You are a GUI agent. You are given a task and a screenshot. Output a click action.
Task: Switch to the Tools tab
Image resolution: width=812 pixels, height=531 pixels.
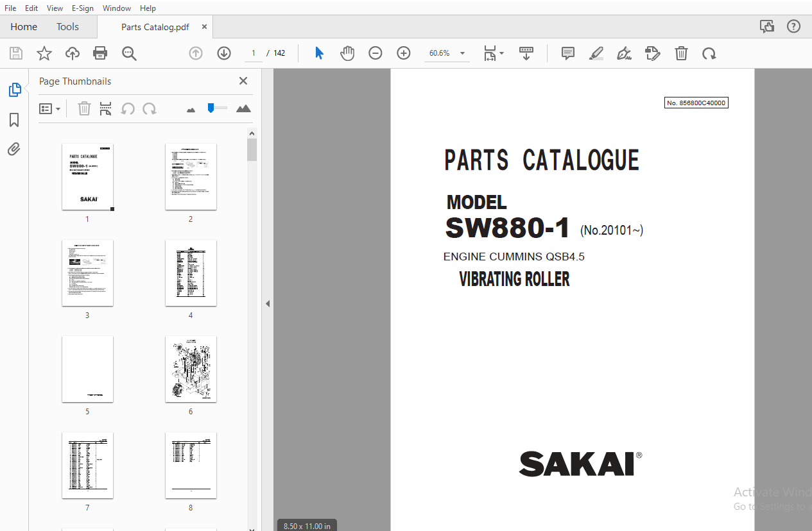[x=67, y=27]
